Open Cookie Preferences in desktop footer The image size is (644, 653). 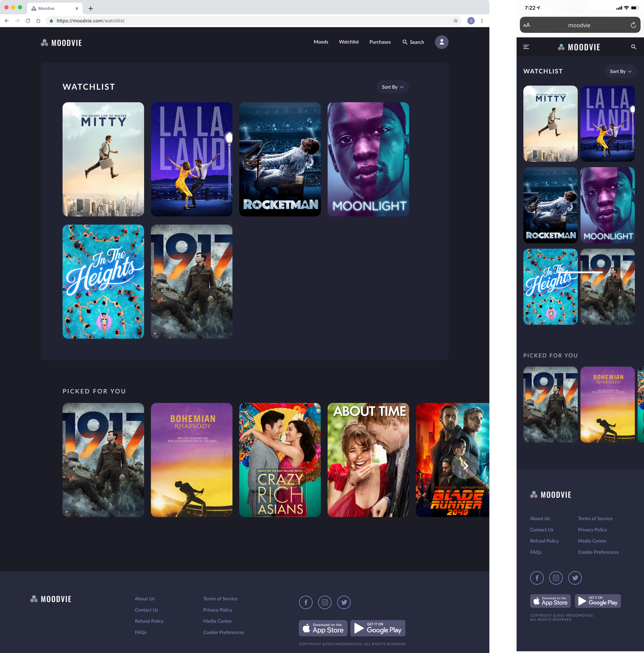(x=224, y=632)
